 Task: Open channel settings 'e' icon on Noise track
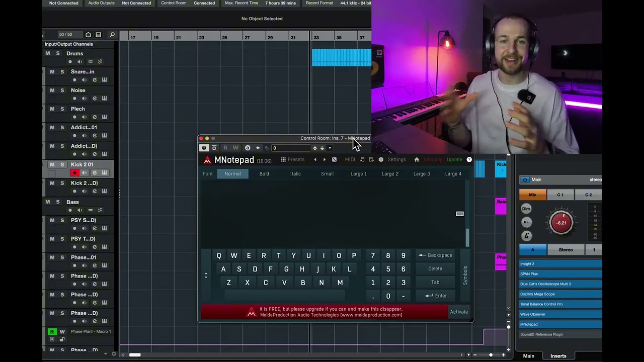(95, 99)
